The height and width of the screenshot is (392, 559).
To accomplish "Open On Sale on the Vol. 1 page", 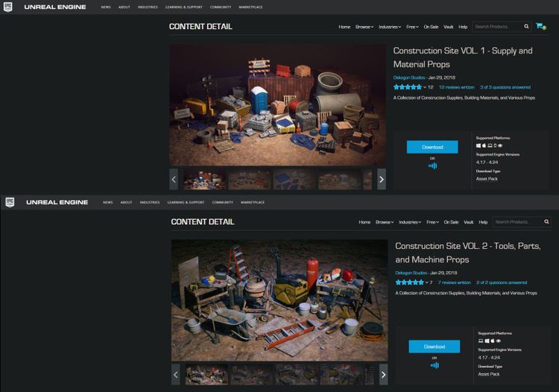I will (431, 27).
